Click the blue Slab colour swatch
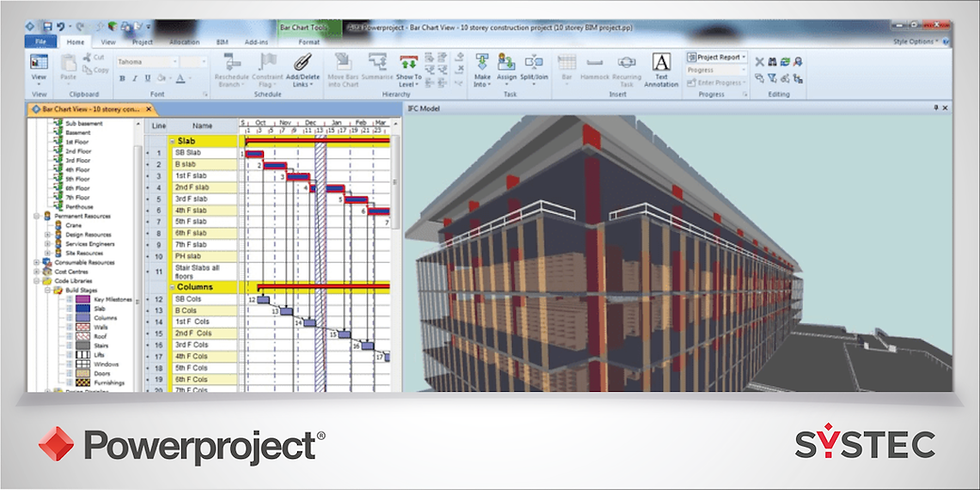Image resolution: width=980 pixels, height=490 pixels. (x=82, y=309)
